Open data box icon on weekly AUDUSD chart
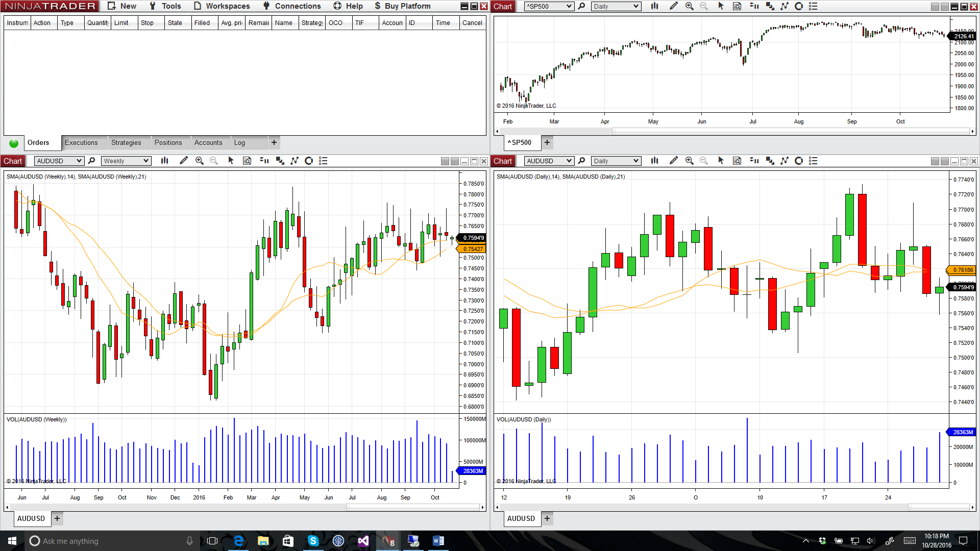The image size is (980, 551). [247, 161]
